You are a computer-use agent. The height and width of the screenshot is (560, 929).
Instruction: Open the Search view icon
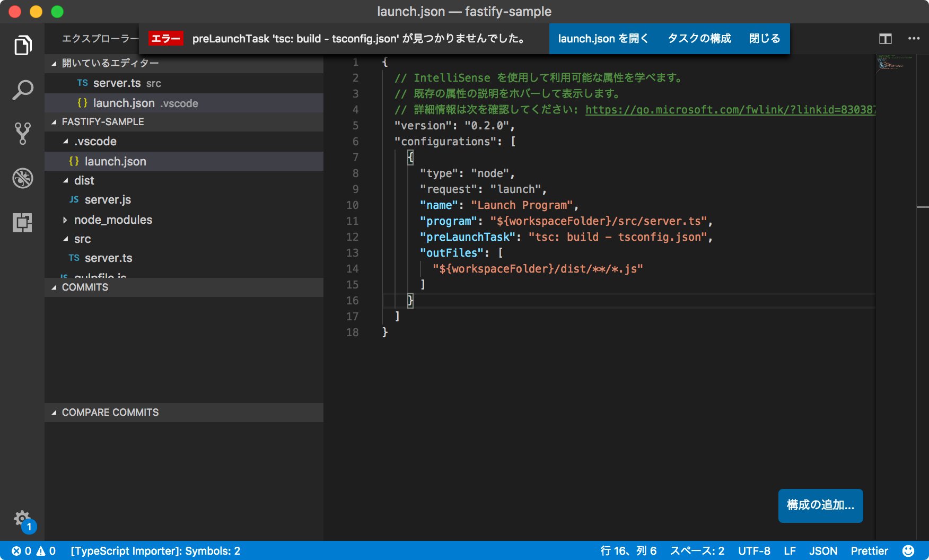coord(23,90)
